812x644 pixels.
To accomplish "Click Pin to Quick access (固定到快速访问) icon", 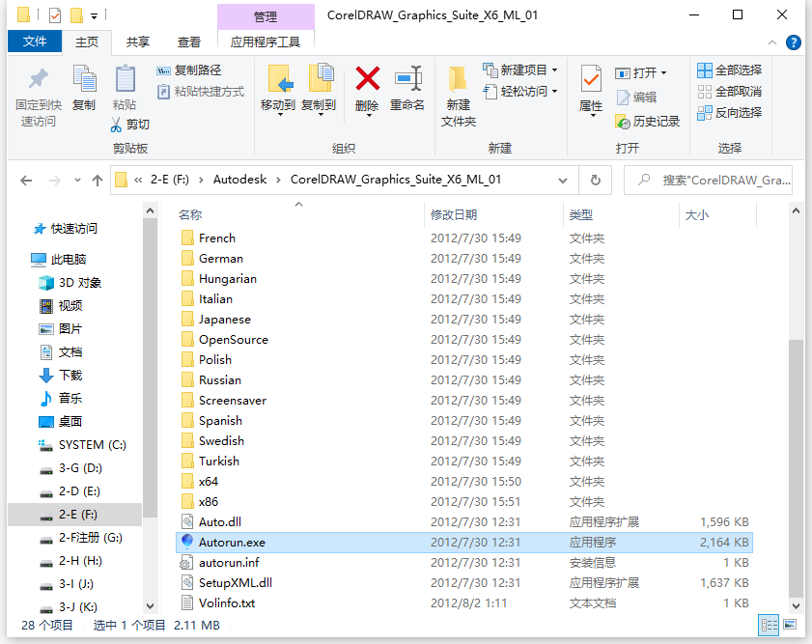I will click(x=38, y=79).
